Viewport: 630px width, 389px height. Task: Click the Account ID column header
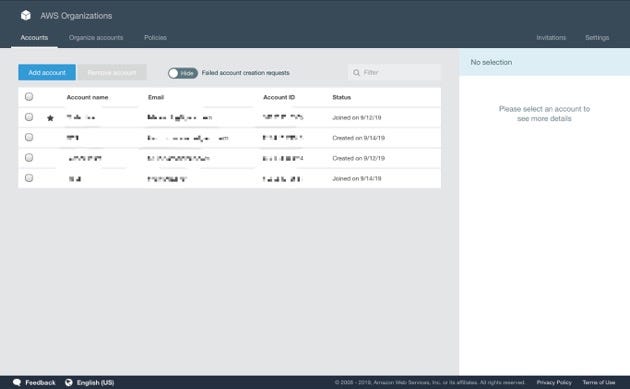pos(279,97)
